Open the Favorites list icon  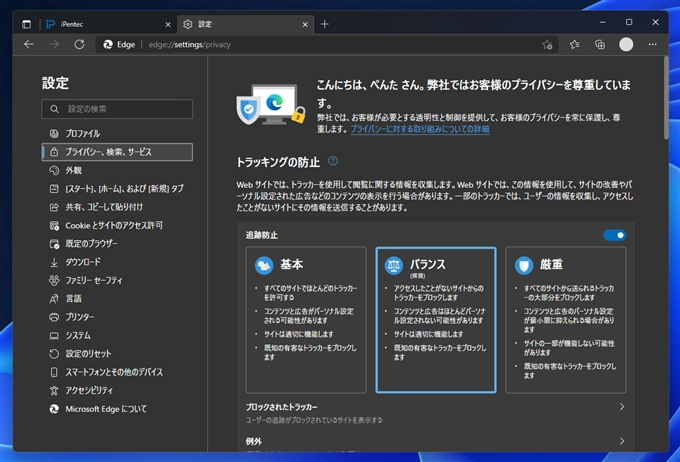coord(575,44)
